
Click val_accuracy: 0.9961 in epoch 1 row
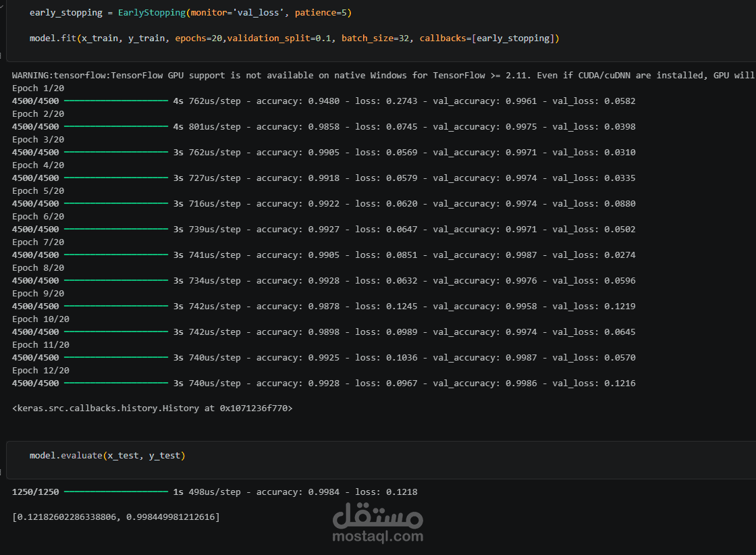point(485,101)
